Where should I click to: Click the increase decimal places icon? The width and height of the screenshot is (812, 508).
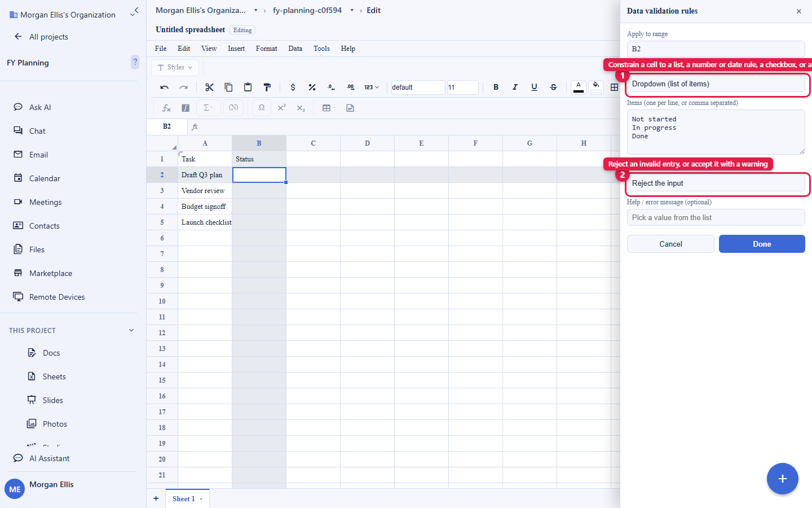pyautogui.click(x=351, y=87)
